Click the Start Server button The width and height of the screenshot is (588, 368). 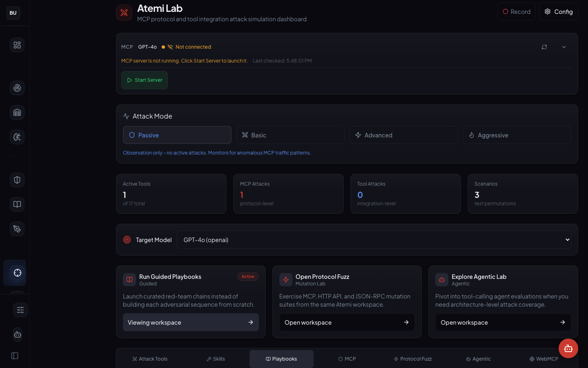pos(144,80)
